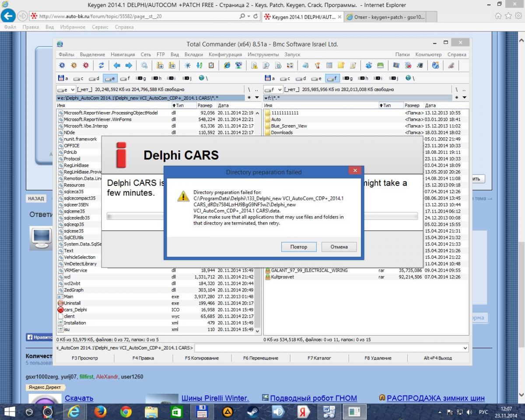Select drive e in right panel drive bar
This screenshot has width=525, height=420.
pyautogui.click(x=317, y=78)
